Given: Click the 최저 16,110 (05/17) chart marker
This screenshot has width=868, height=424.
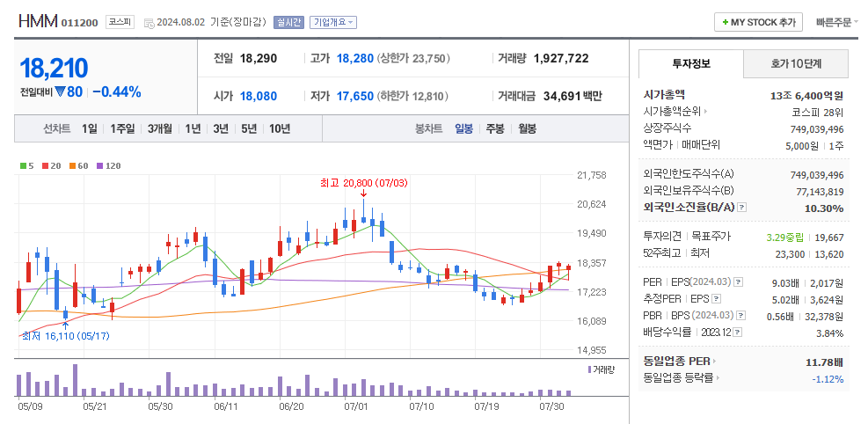Looking at the screenshot, I should click(66, 336).
